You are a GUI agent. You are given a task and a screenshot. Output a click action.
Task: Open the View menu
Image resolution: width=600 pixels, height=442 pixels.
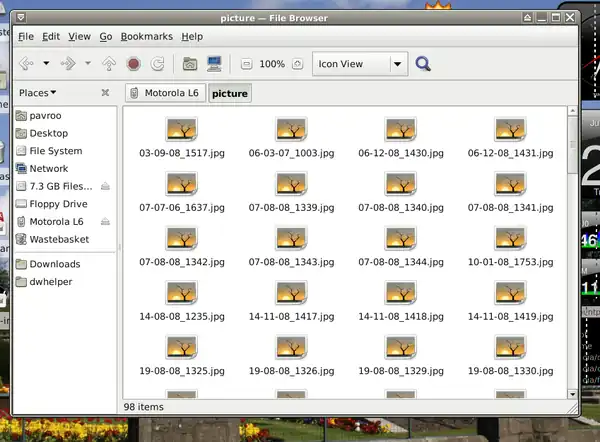[x=79, y=36]
